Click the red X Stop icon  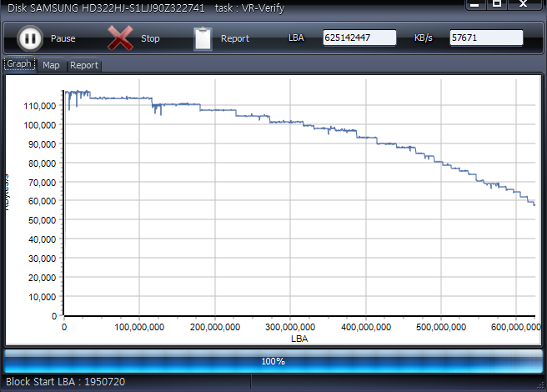[120, 38]
